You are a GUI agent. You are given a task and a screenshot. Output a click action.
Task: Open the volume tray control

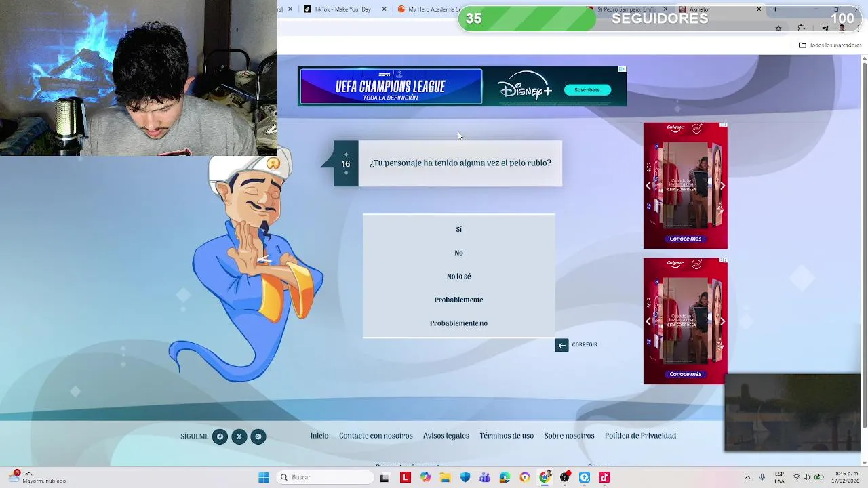806,478
